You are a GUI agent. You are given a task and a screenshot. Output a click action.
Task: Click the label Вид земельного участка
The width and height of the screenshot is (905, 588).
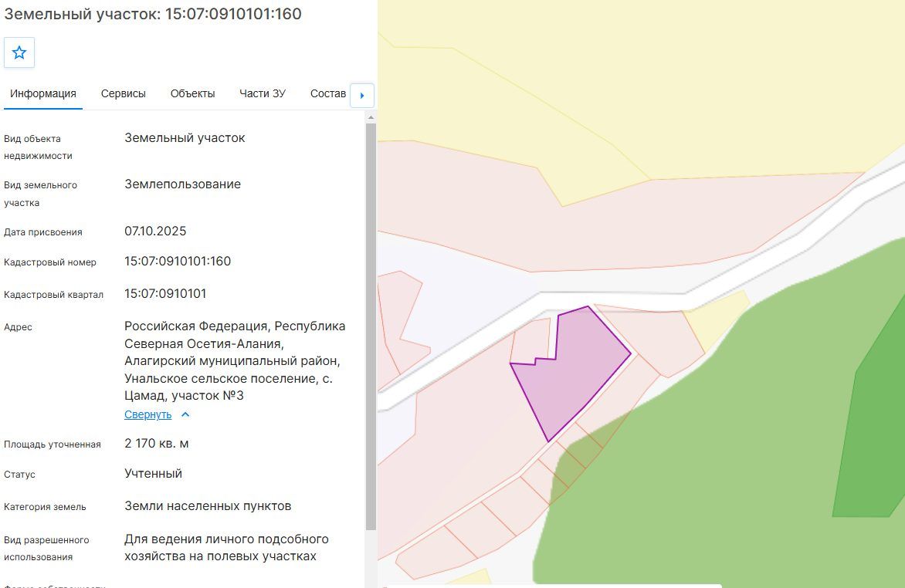pyautogui.click(x=40, y=194)
